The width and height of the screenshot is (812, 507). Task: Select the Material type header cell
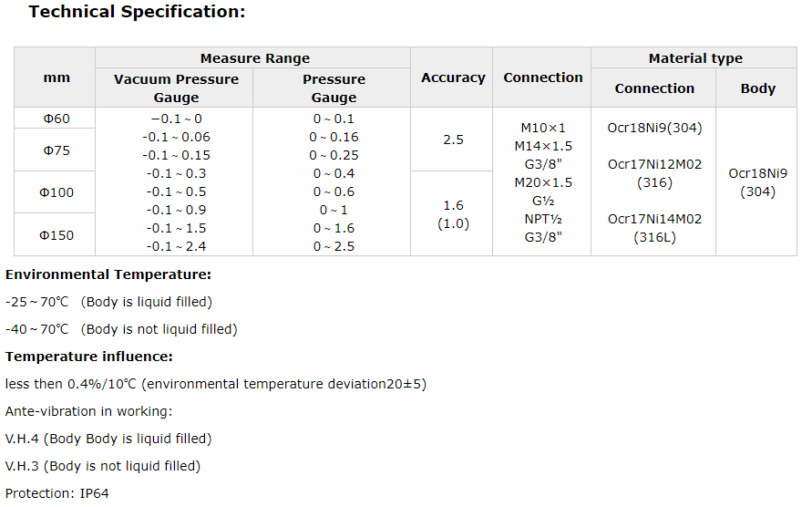point(694,58)
